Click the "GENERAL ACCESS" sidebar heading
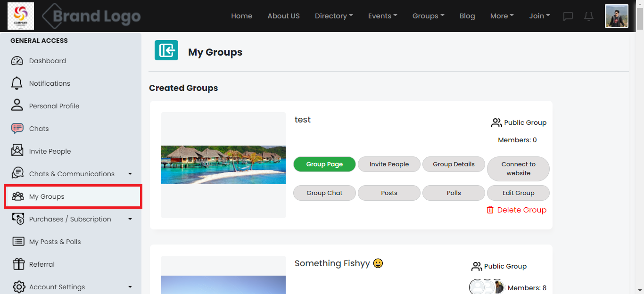This screenshot has width=644, height=294. [x=39, y=41]
